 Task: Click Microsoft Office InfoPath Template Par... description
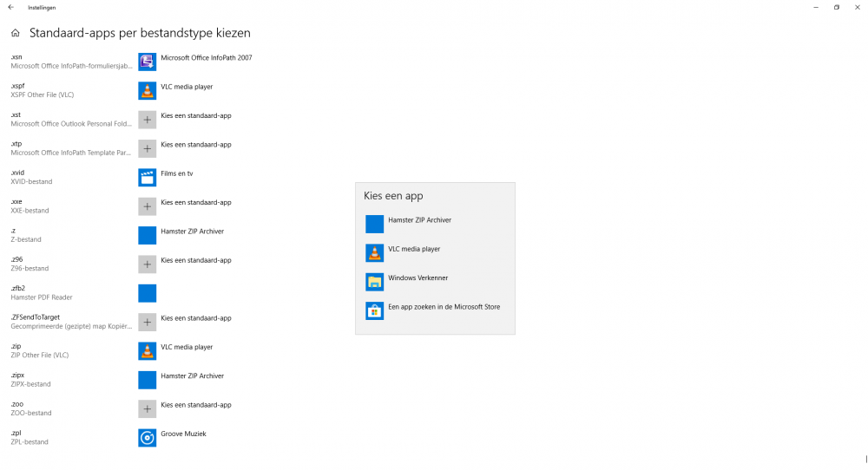[71, 153]
